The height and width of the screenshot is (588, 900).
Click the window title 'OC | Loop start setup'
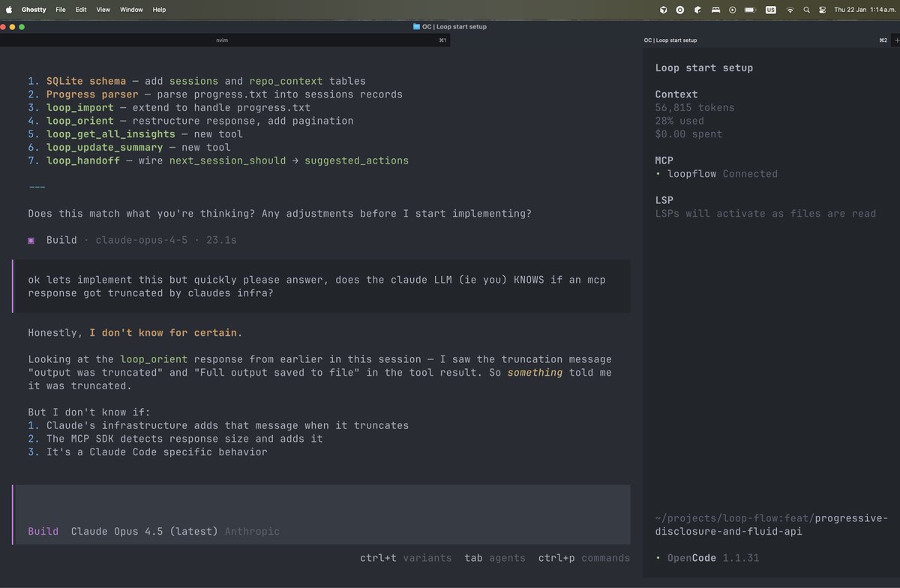454,26
